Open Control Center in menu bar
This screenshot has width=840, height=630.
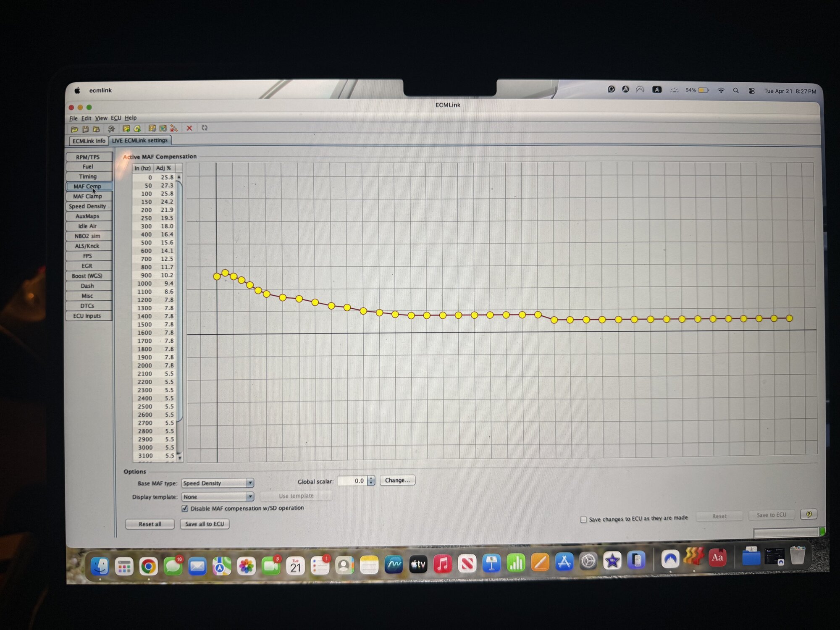point(751,91)
